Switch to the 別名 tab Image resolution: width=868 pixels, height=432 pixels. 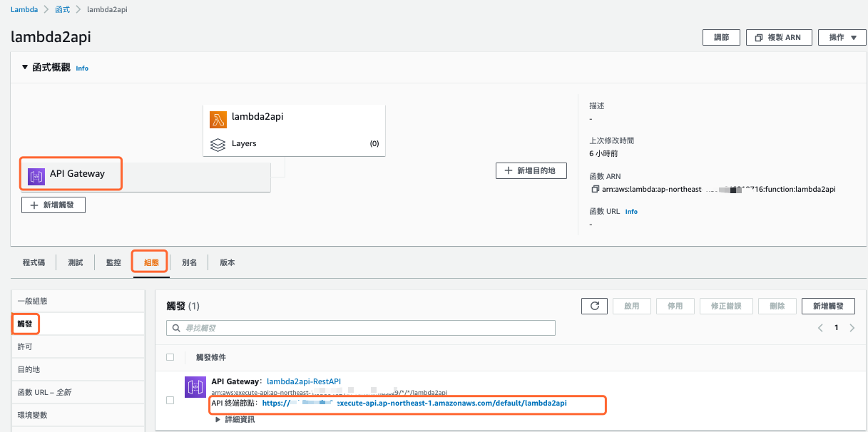point(189,262)
